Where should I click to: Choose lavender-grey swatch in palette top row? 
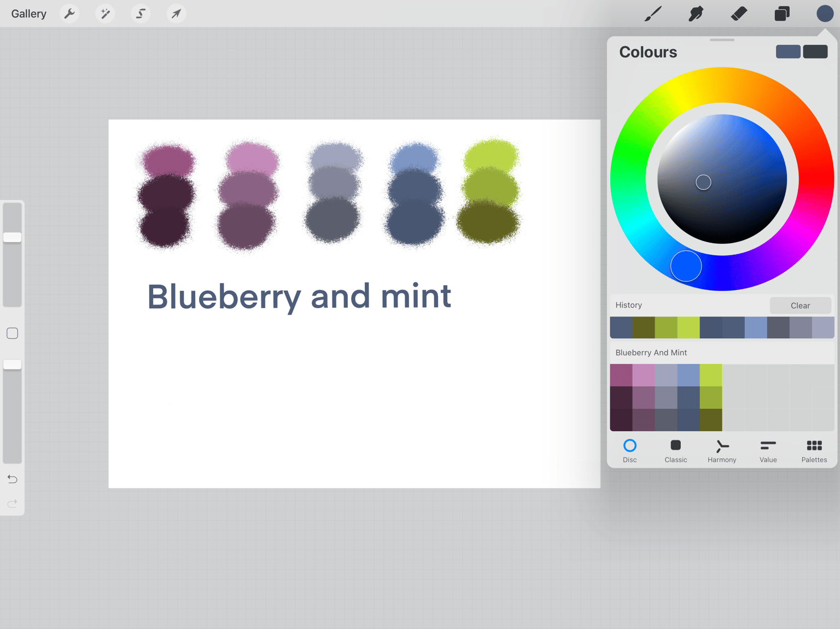click(666, 375)
